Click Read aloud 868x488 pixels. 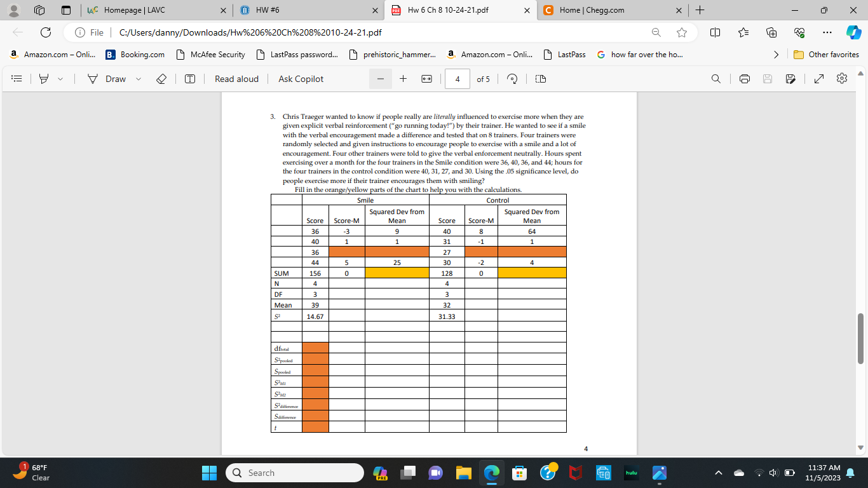236,79
